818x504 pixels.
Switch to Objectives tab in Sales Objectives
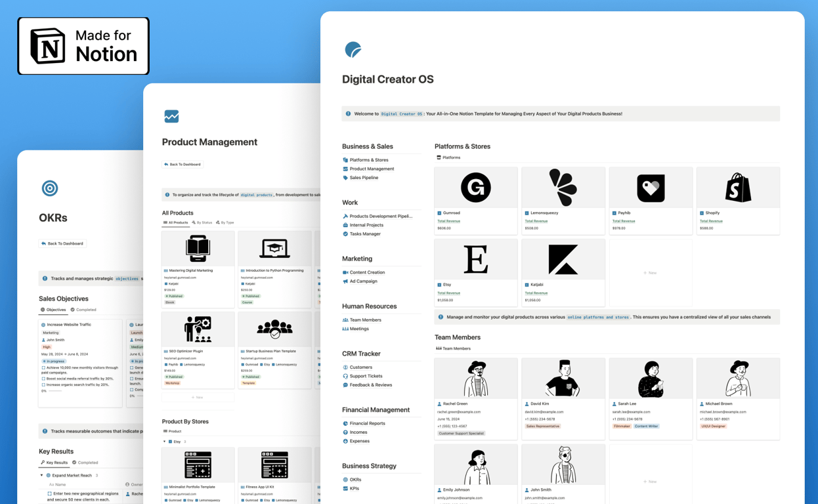pos(53,310)
